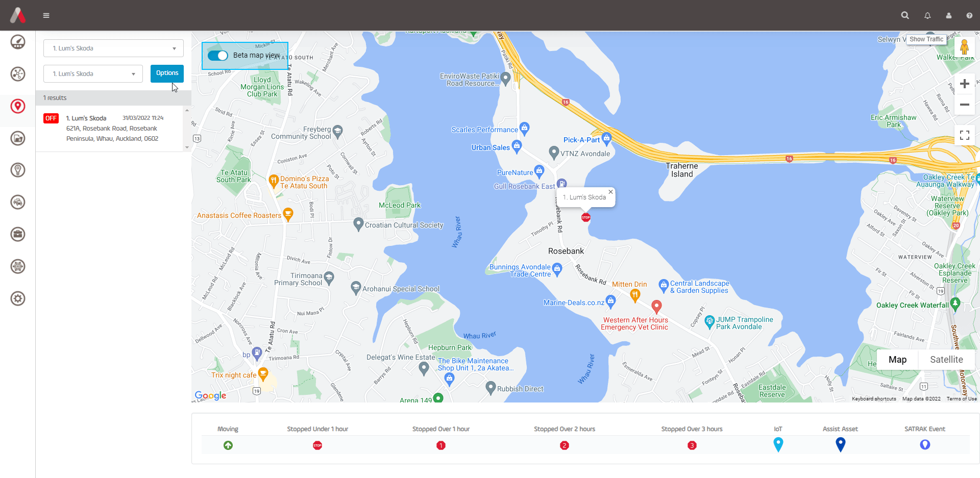Click Western After Hours Vet Clinic marker
The width and height of the screenshot is (980, 478).
pyautogui.click(x=657, y=307)
